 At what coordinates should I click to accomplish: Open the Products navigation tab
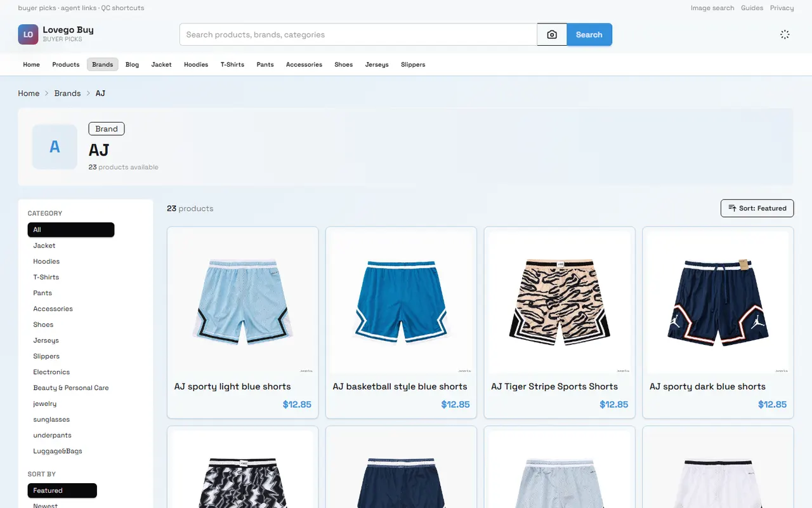(66, 64)
